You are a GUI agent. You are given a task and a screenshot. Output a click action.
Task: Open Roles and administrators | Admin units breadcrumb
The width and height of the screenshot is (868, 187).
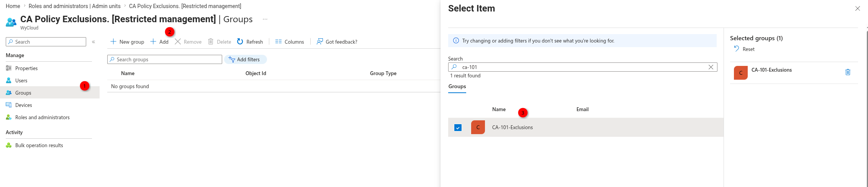pyautogui.click(x=75, y=6)
